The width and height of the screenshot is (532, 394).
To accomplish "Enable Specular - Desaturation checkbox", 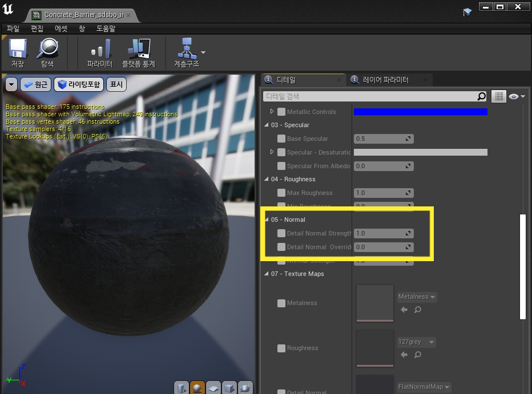I will [281, 152].
